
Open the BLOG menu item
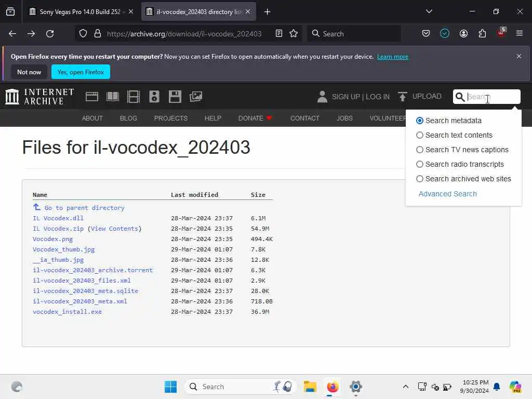[x=128, y=118]
